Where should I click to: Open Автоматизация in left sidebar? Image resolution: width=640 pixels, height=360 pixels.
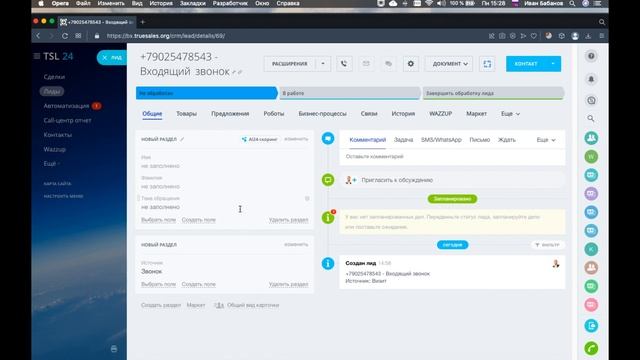(66, 106)
